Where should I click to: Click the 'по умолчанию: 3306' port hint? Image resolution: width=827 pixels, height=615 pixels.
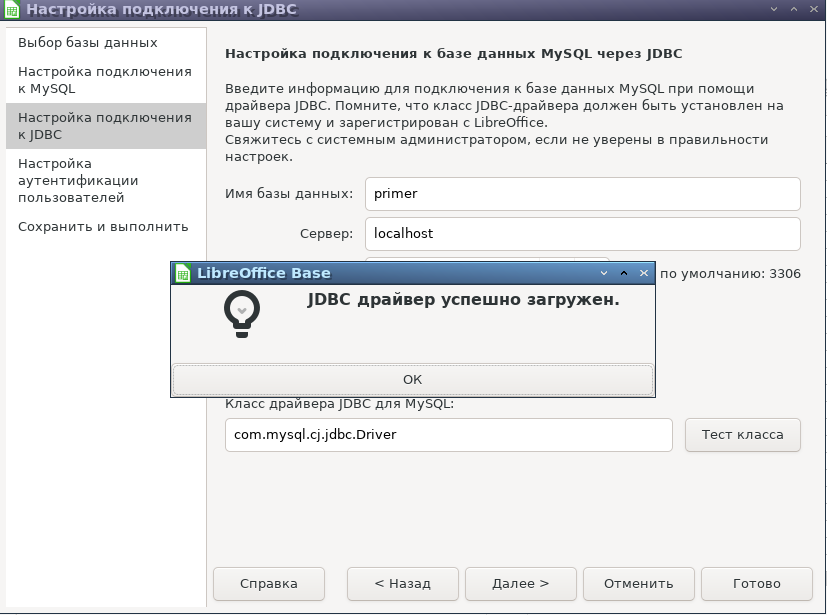[x=730, y=274]
